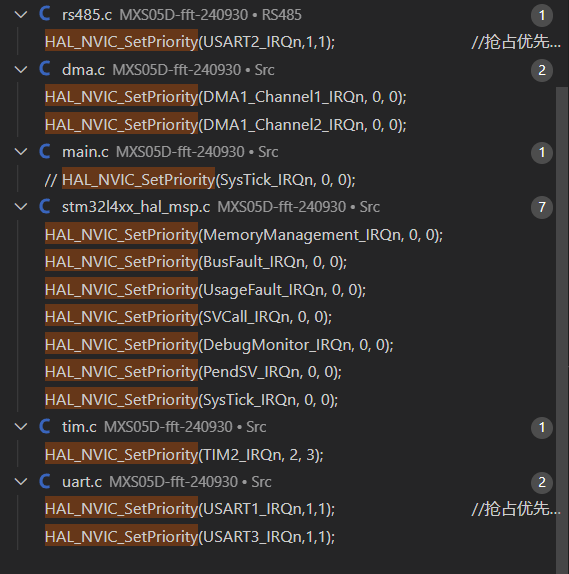Click the C file icon for tim.c
This screenshot has width=569, height=574.
(45, 426)
